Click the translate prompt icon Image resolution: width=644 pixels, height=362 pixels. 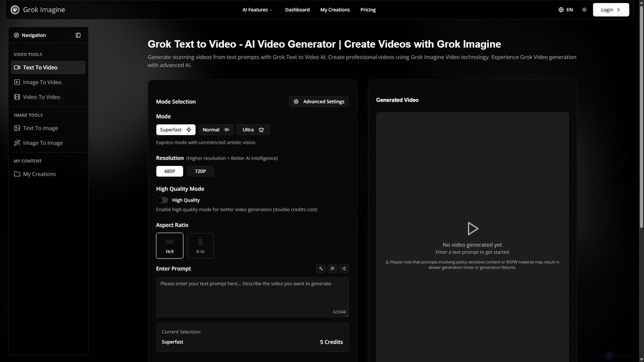click(x=321, y=268)
